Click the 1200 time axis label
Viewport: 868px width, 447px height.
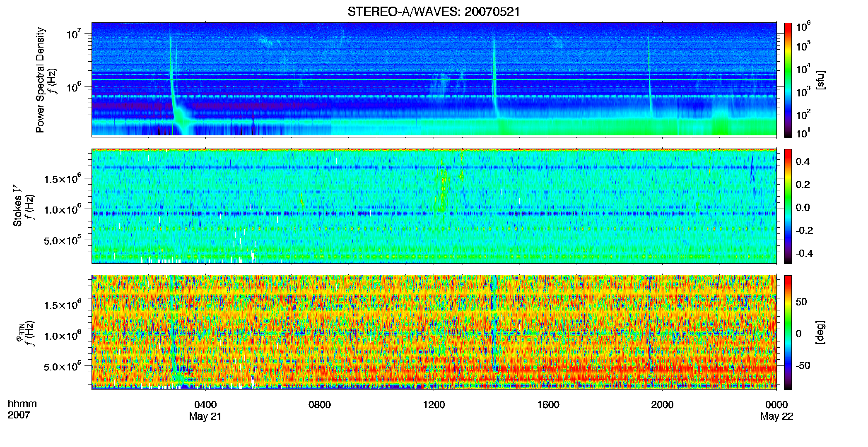pos(434,404)
